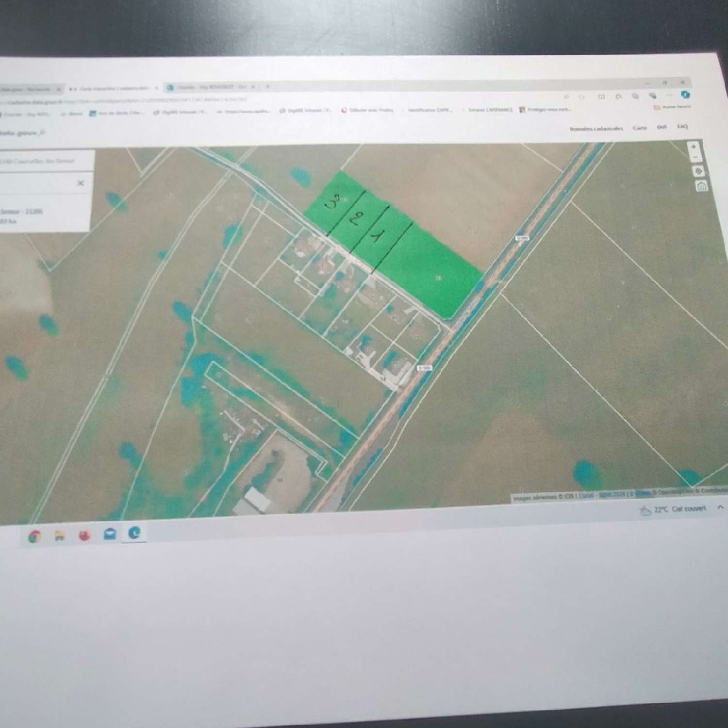Open File Explorer from the taskbar
Screen dimensions: 728x728
[60, 536]
